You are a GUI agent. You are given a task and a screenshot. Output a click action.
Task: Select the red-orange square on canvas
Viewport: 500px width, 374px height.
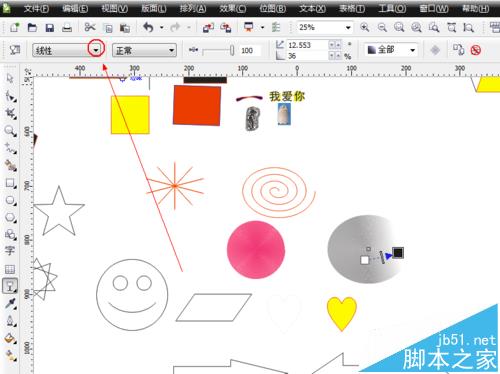(x=197, y=105)
